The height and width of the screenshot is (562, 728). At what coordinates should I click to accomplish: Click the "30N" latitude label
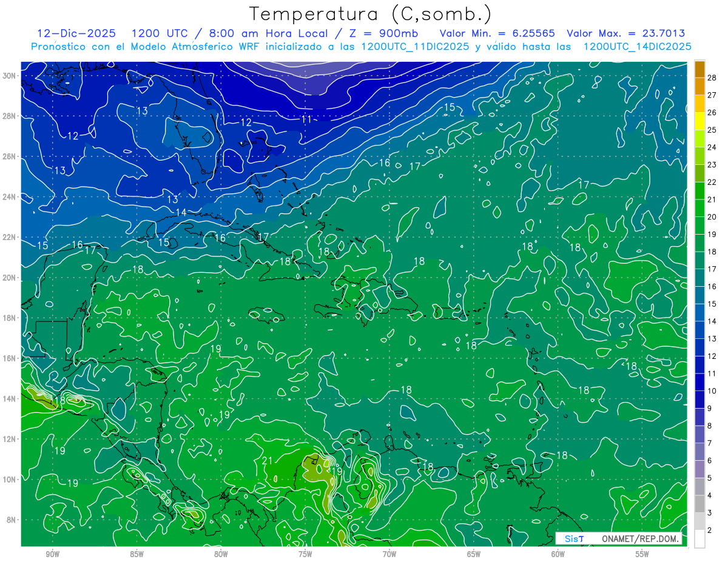tap(10, 75)
